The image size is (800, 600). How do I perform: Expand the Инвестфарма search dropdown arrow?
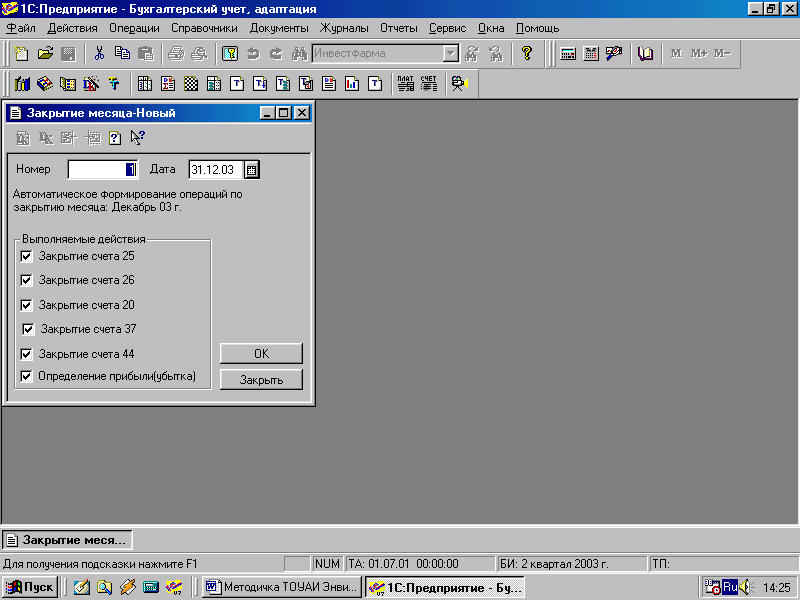(x=451, y=53)
